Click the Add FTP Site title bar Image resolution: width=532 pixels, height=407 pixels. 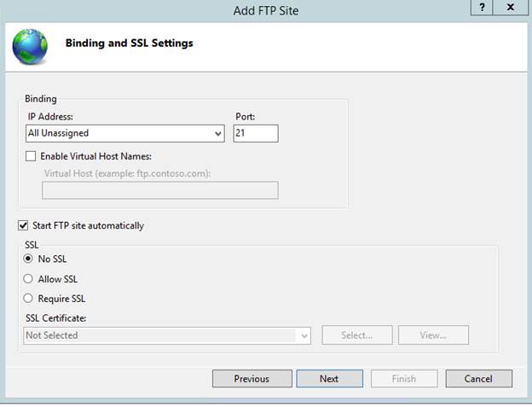click(265, 10)
